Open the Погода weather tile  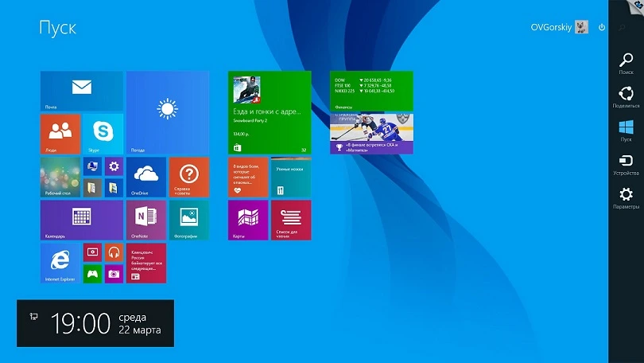click(x=168, y=112)
